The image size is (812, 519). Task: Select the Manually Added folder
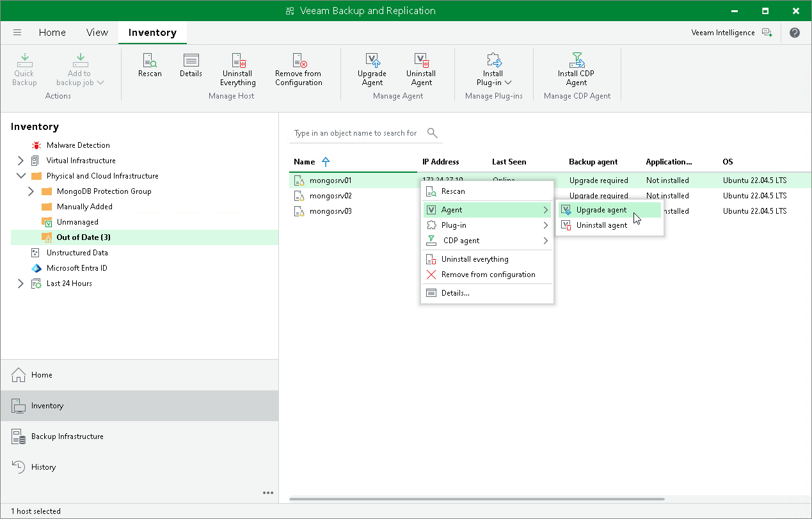[x=84, y=207]
